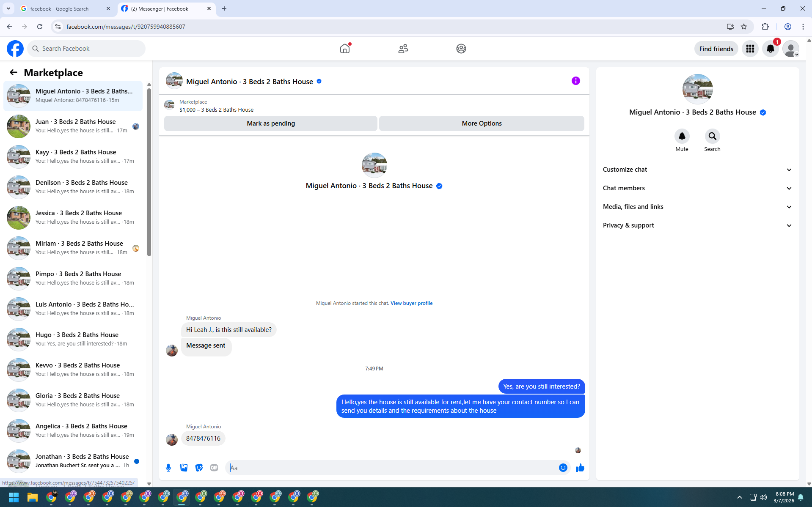812x507 pixels.
Task: Open the Denilson conversation
Action: point(73,187)
